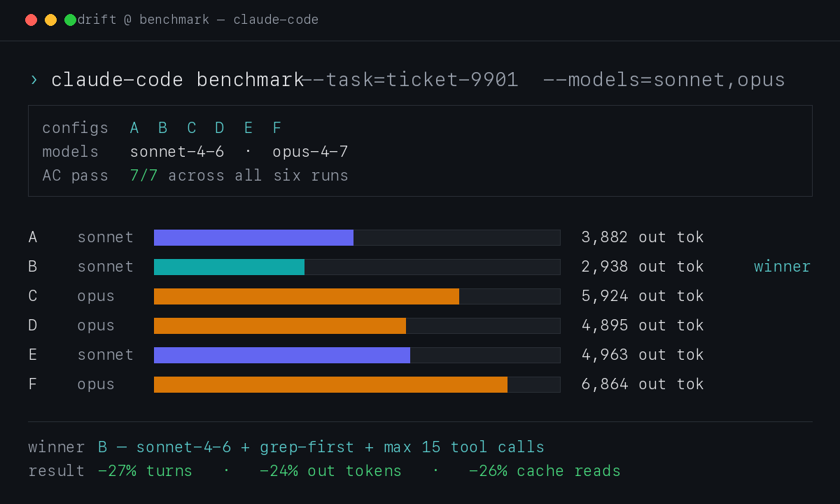Click the '-24% out tokens' result
Viewport: 840px width, 504px height.
coord(330,471)
